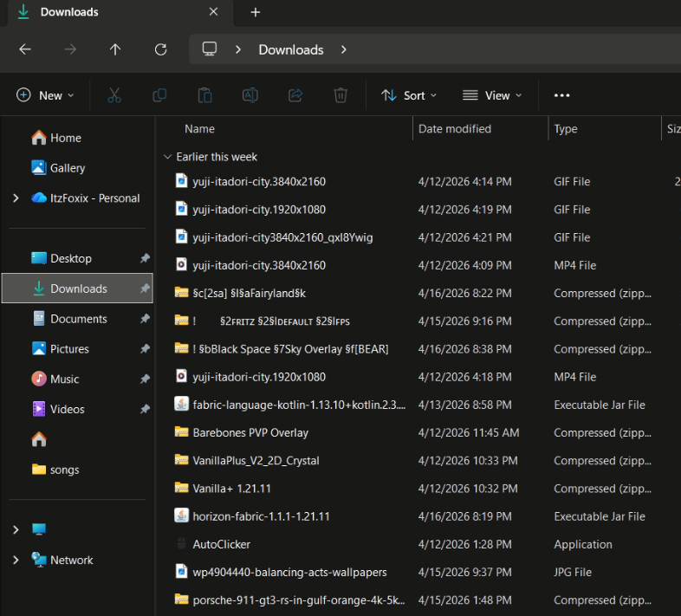681x616 pixels.
Task: Open Pictures in quick access
Action: (x=61, y=349)
